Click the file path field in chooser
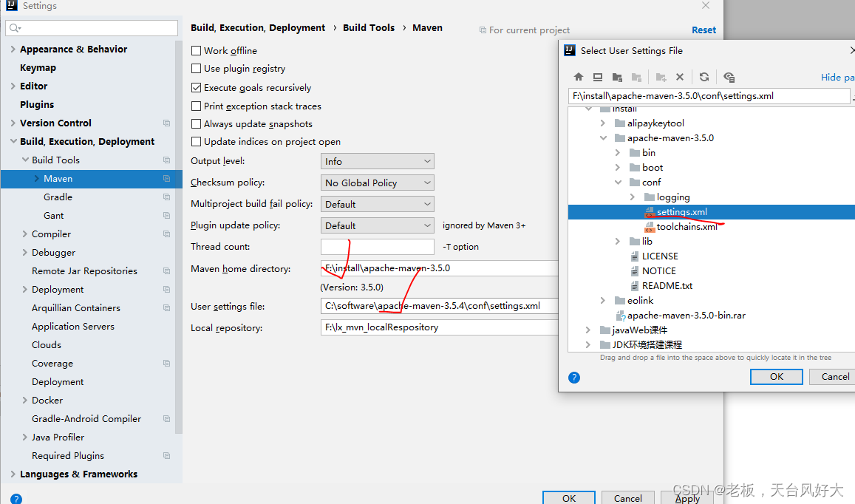The image size is (855, 504). click(x=709, y=96)
